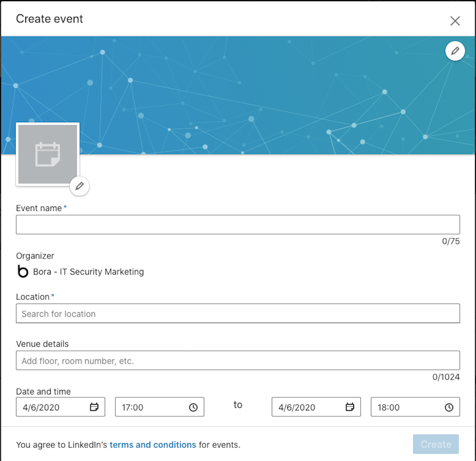476x461 pixels.
Task: Click the Event name input field
Action: [x=238, y=224]
